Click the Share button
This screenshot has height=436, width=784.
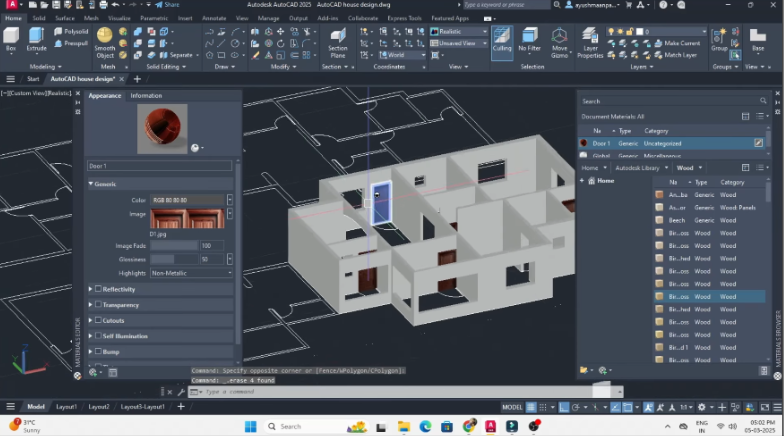pos(167,4)
